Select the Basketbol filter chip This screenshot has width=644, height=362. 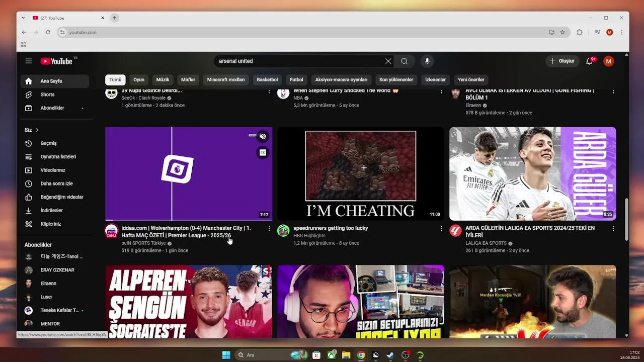tap(267, 79)
